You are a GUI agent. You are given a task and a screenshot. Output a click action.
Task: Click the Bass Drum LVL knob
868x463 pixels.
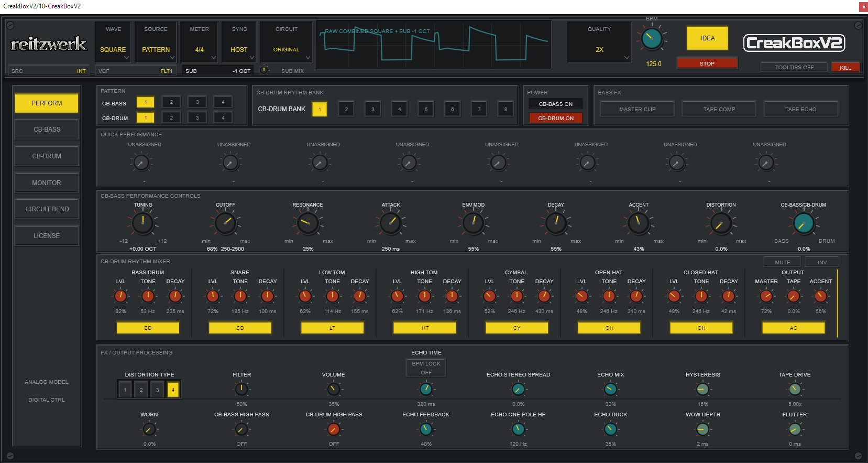(121, 296)
